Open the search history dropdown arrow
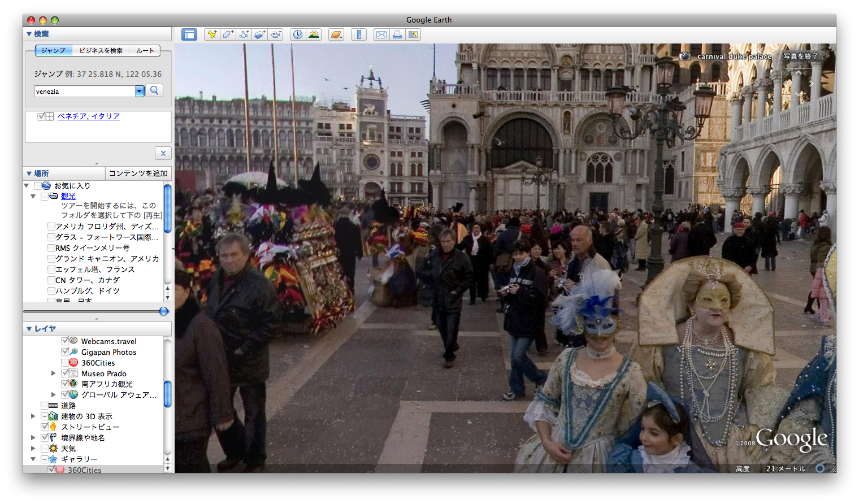 tap(140, 91)
